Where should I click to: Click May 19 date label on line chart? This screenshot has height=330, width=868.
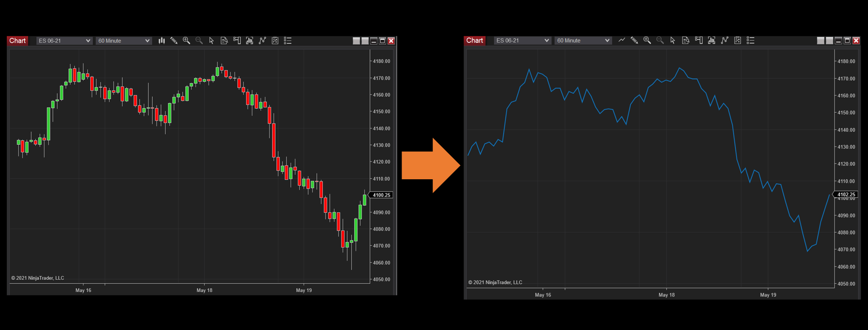coord(768,295)
